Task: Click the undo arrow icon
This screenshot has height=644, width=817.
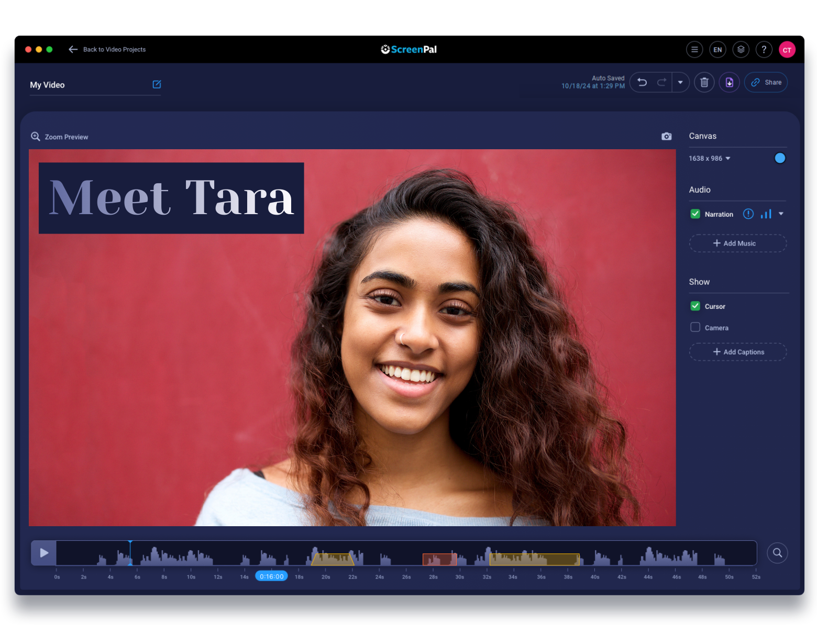Action: point(642,82)
